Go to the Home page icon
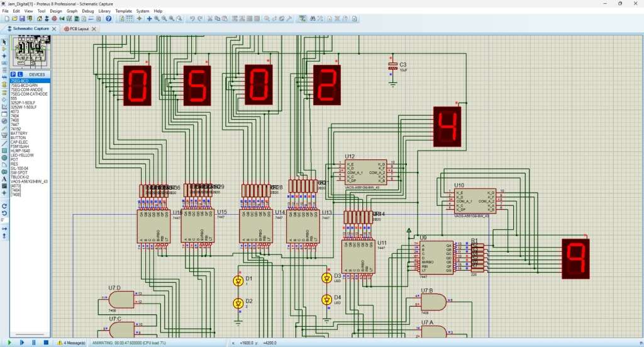Viewport: 644px width, 347px height. (x=40, y=18)
